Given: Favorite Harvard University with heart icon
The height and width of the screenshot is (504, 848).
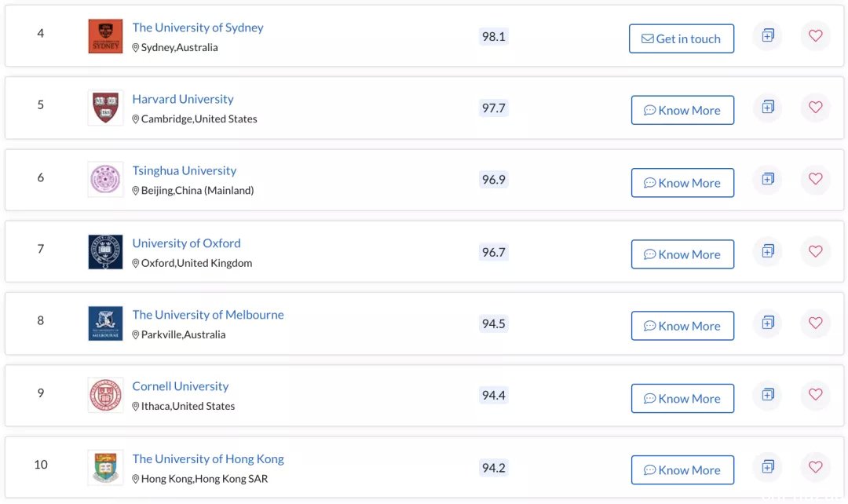Looking at the screenshot, I should [815, 107].
